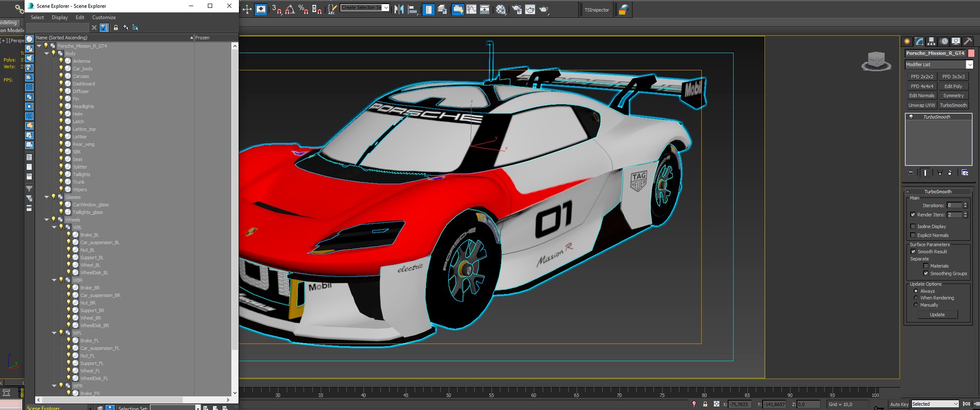
Task: Select the When Rendering radio option
Action: click(916, 298)
